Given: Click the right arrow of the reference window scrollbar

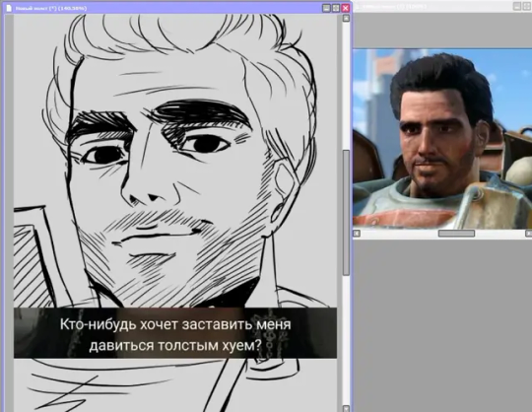Looking at the screenshot, I should point(529,234).
